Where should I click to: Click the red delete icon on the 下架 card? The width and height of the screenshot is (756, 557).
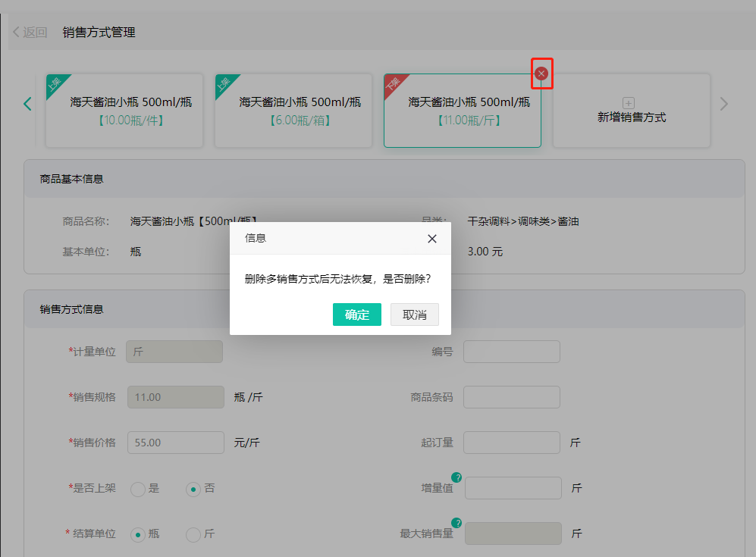[x=541, y=74]
